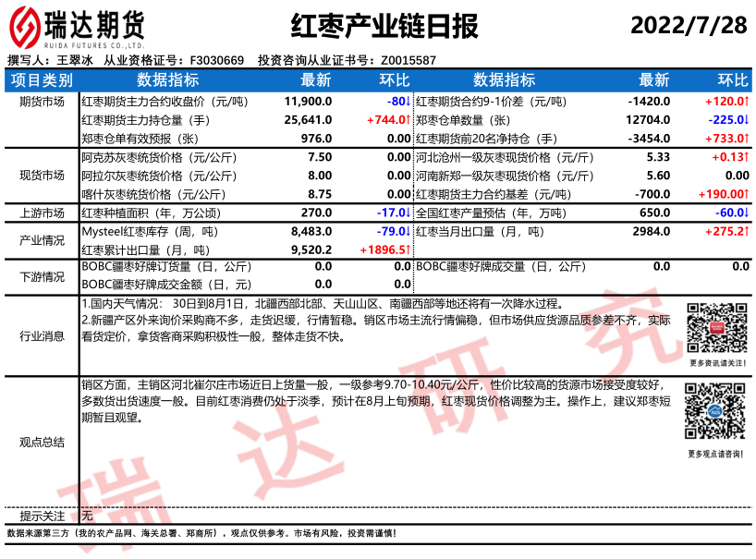Click the +1896.5↑ cumulative export change
This screenshot has width=756, height=559.
(384, 249)
